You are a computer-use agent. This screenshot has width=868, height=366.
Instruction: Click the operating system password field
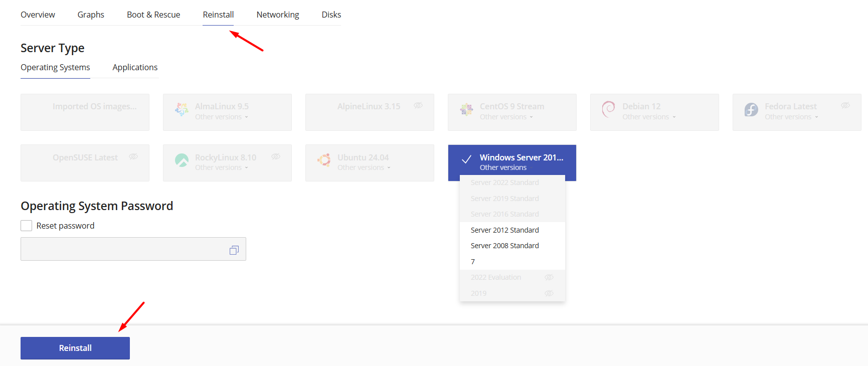click(x=123, y=249)
